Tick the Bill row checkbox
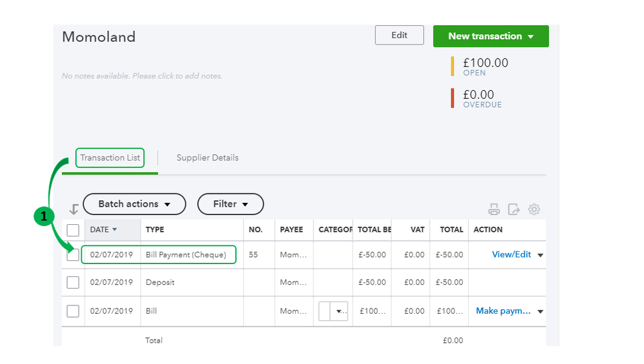 [x=73, y=311]
